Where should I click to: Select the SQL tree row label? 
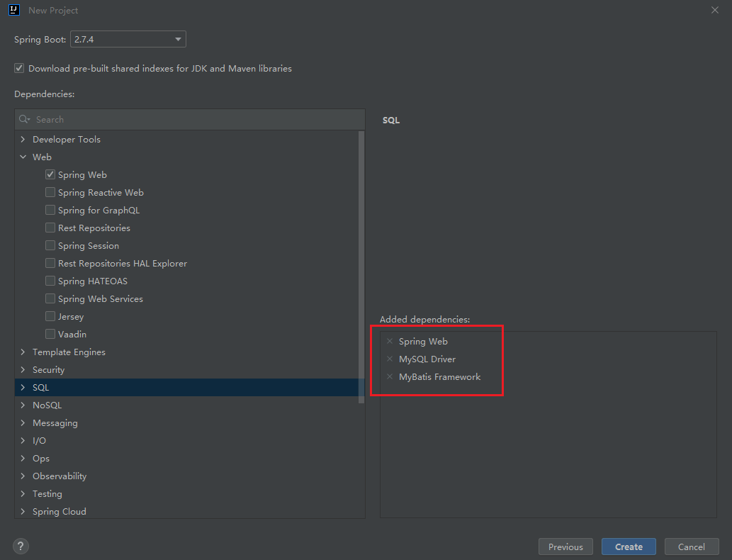[40, 388]
